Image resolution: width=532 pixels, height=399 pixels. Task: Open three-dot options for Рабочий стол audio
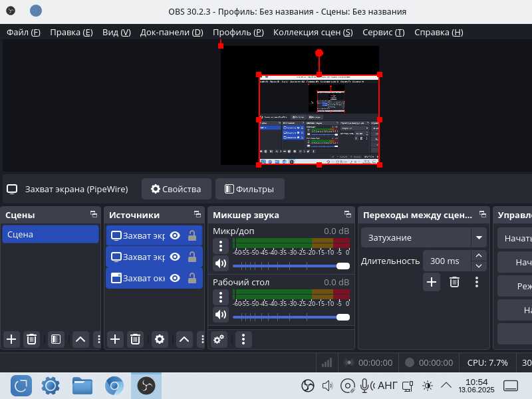tap(221, 297)
